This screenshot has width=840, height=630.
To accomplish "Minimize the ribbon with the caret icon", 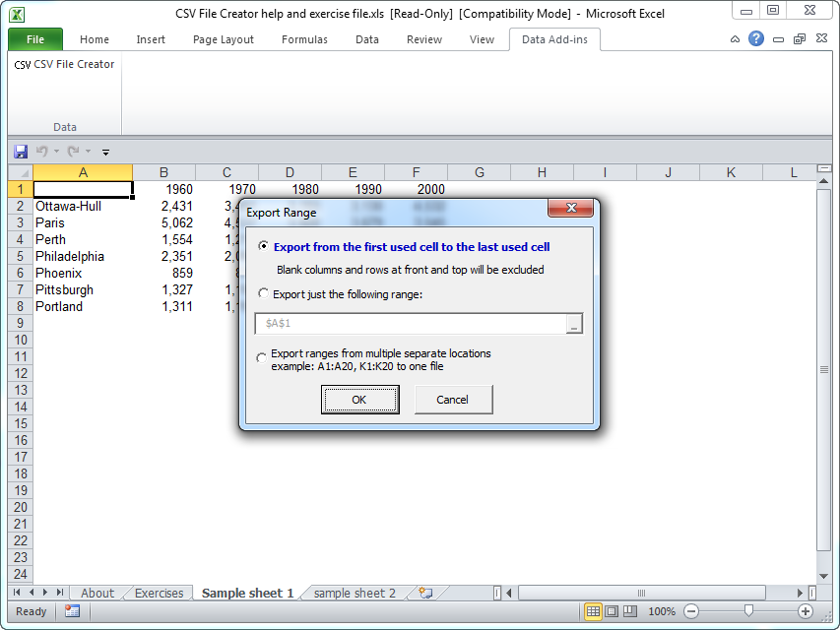I will (x=735, y=39).
